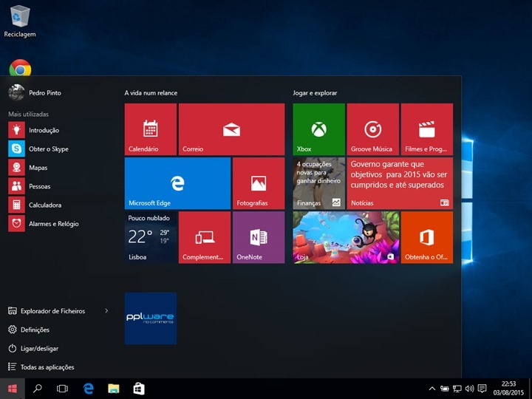Click the Pedro Pinto user account
Viewport: 532px width, 399px height.
[35, 92]
